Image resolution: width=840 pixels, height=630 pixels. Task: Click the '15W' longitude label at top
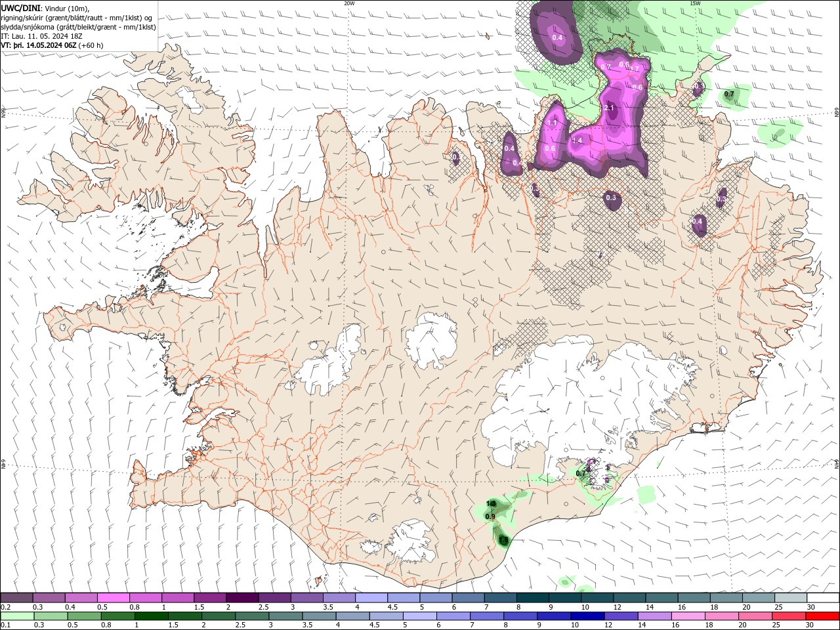(x=695, y=3)
